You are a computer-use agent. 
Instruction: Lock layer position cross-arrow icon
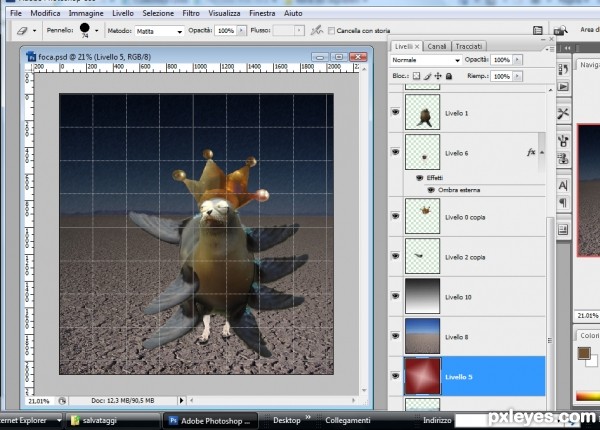coord(438,76)
